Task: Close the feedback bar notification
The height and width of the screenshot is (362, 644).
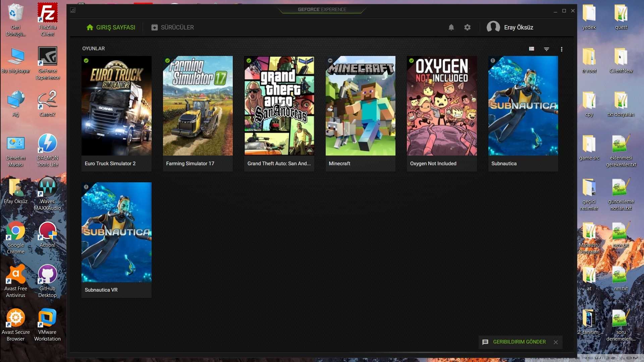Action: (556, 342)
